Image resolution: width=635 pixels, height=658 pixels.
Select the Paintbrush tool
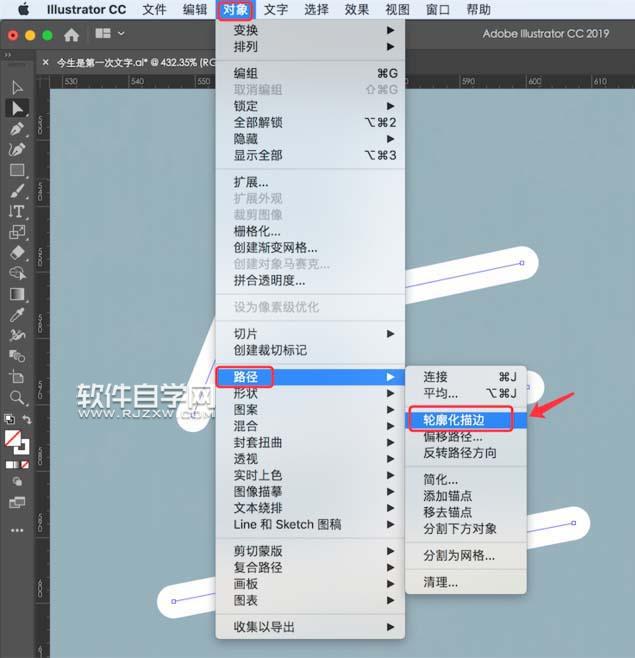pos(17,191)
